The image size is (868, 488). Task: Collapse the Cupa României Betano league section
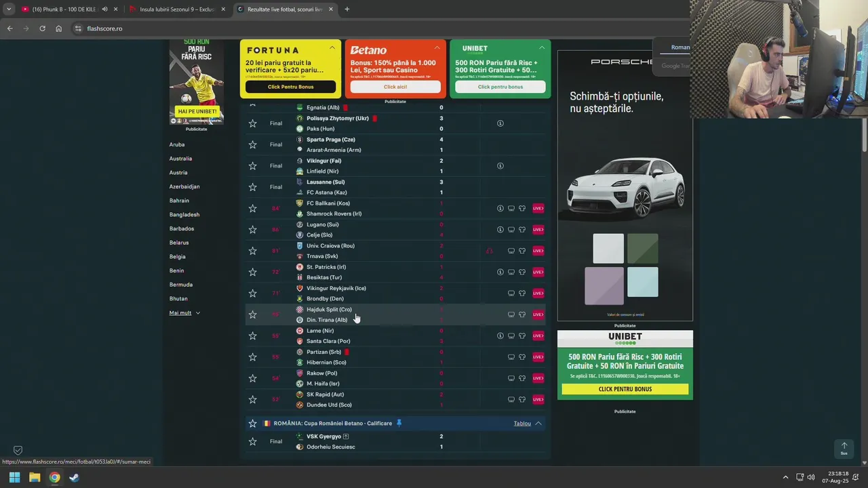pos(538,424)
